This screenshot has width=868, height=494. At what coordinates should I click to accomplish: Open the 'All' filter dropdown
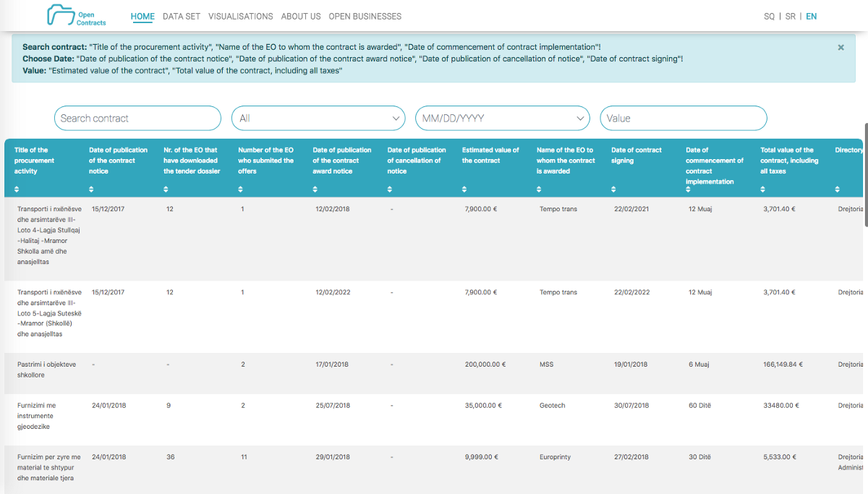[x=318, y=118]
